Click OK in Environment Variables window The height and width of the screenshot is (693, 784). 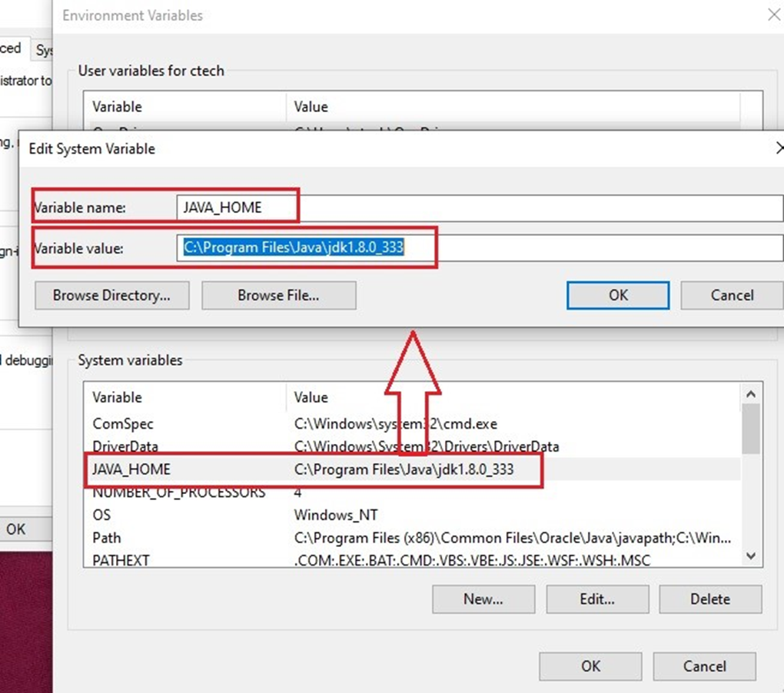590,666
